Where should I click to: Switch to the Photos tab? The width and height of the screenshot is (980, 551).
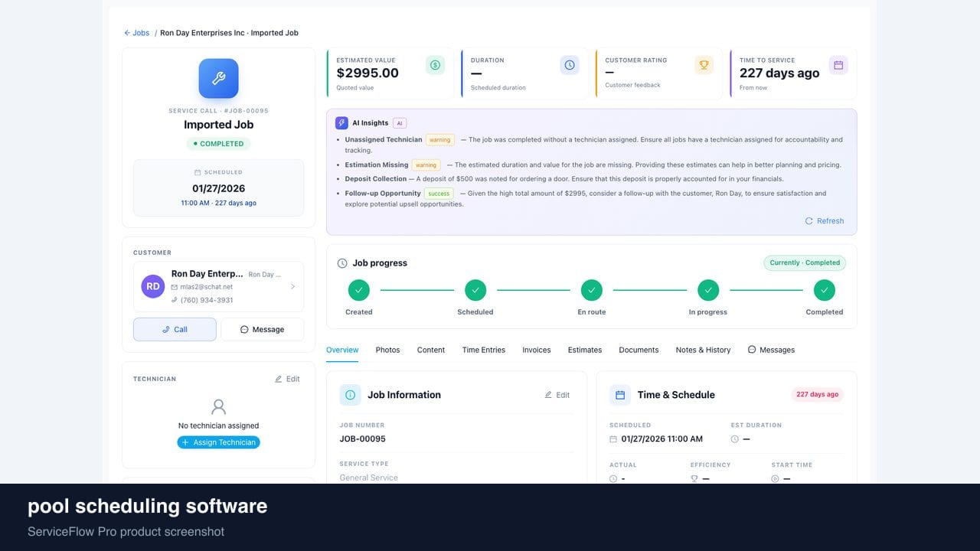387,350
